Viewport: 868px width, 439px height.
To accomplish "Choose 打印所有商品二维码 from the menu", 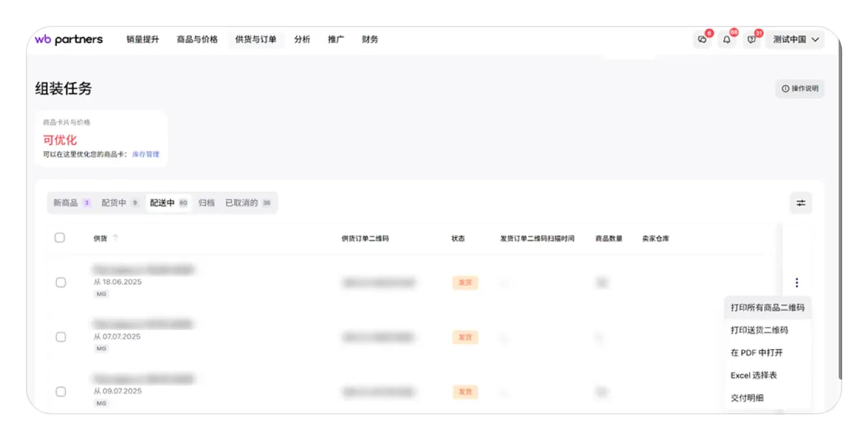I will pyautogui.click(x=767, y=307).
